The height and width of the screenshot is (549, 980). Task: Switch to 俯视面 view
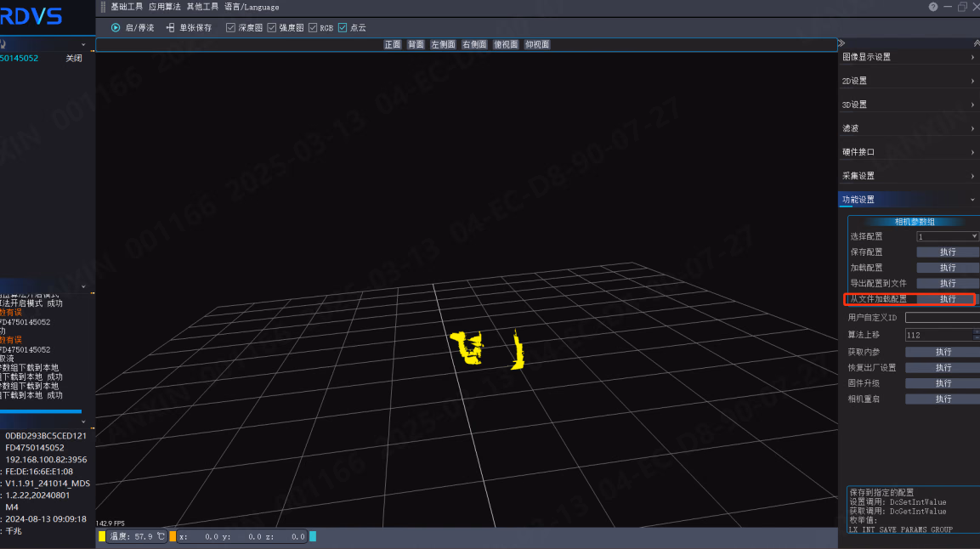click(506, 44)
